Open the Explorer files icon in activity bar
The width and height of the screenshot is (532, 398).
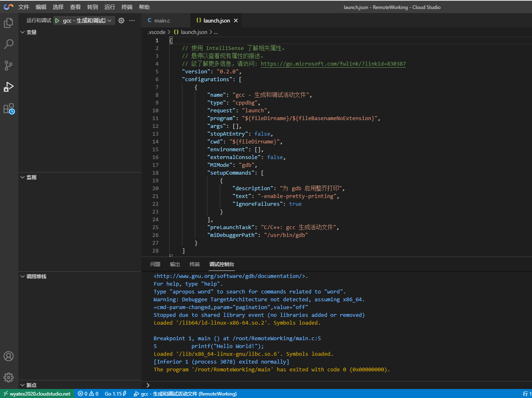(9, 23)
